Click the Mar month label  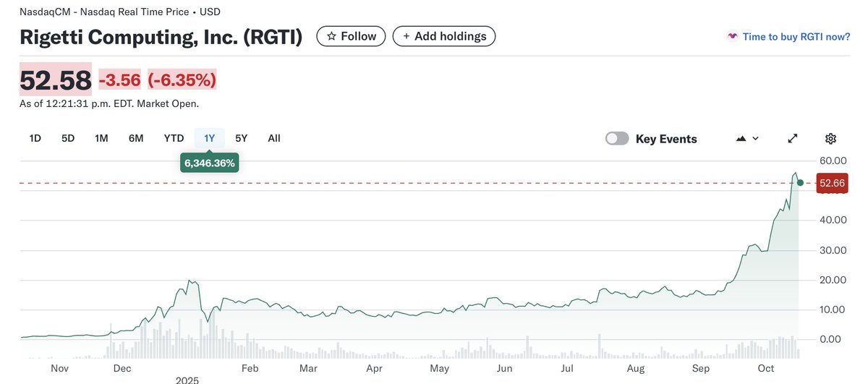pyautogui.click(x=309, y=369)
